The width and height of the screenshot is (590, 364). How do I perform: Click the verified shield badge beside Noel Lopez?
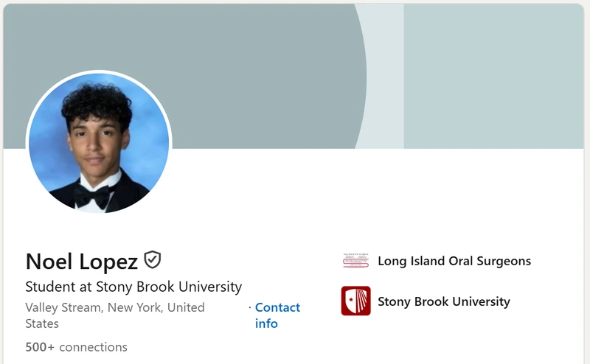[x=153, y=260]
